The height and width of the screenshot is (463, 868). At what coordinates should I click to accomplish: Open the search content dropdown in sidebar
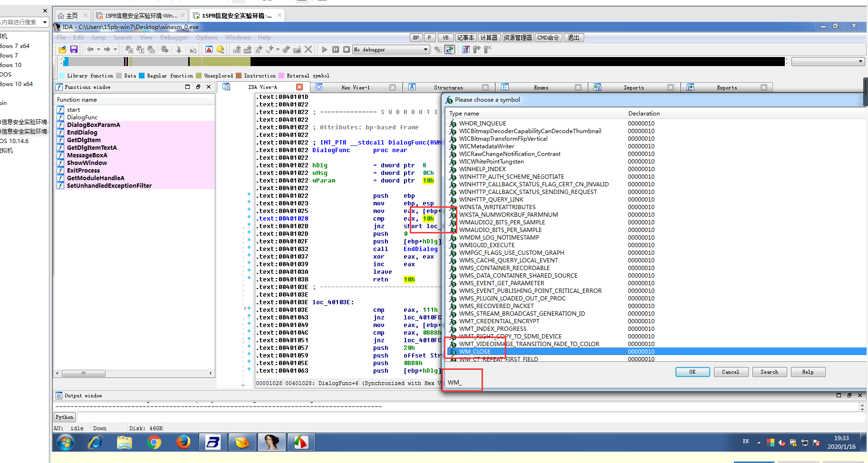pos(45,22)
